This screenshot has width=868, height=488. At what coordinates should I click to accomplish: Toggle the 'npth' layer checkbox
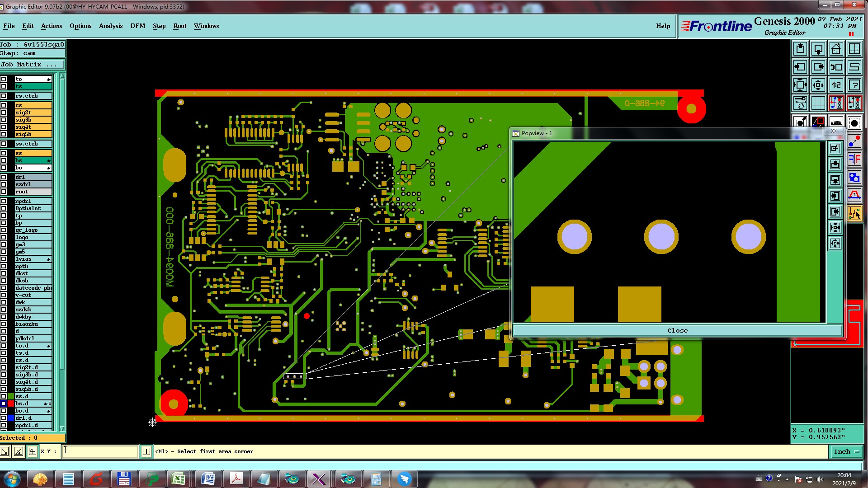pos(4,266)
